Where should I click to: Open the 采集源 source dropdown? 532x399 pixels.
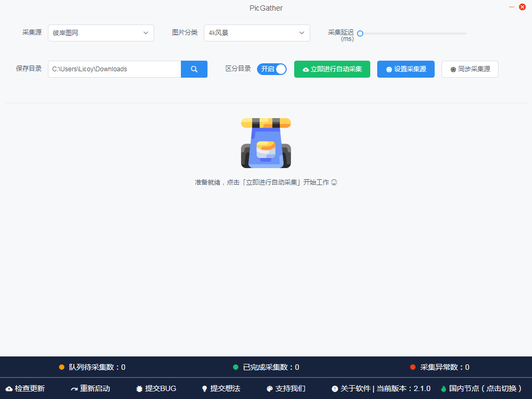(101, 33)
